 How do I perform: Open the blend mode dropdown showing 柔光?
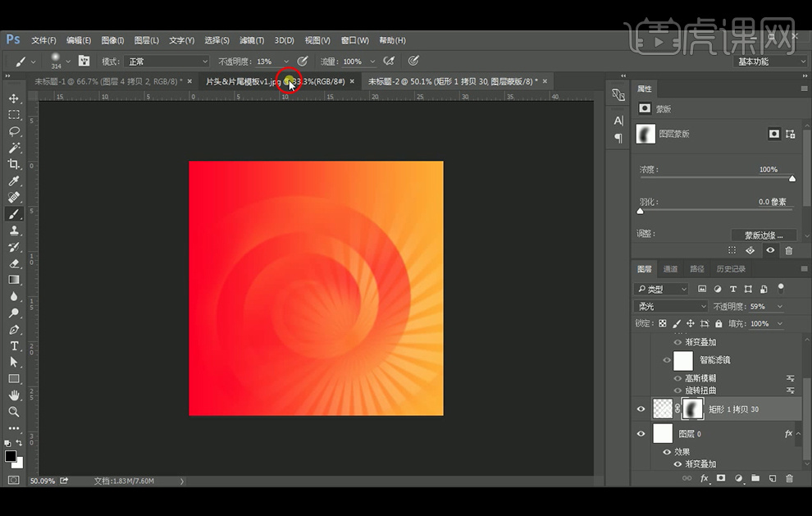[x=671, y=306]
